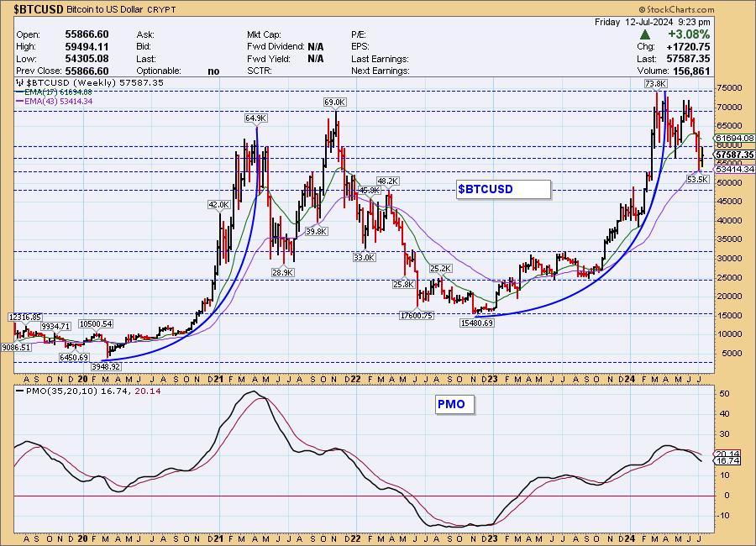Viewport: 756px width, 546px height.
Task: Click the 12316.85 price label
Action: coord(25,318)
